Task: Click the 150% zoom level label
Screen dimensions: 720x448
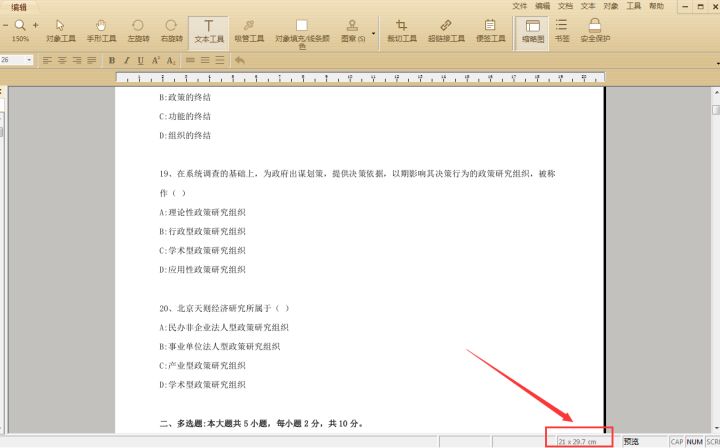Action: [20, 39]
